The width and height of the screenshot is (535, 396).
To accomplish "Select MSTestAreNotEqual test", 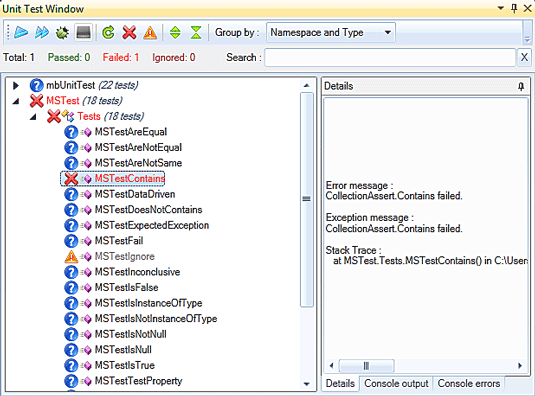I will pos(138,147).
